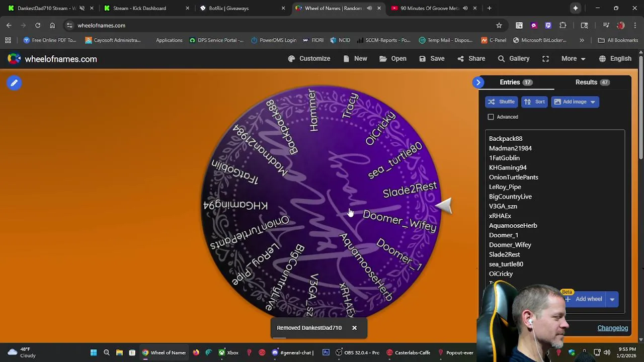Viewport: 644px width, 362px height.
Task: Mute the Wheel of Names tab audio
Action: pyautogui.click(x=369, y=8)
